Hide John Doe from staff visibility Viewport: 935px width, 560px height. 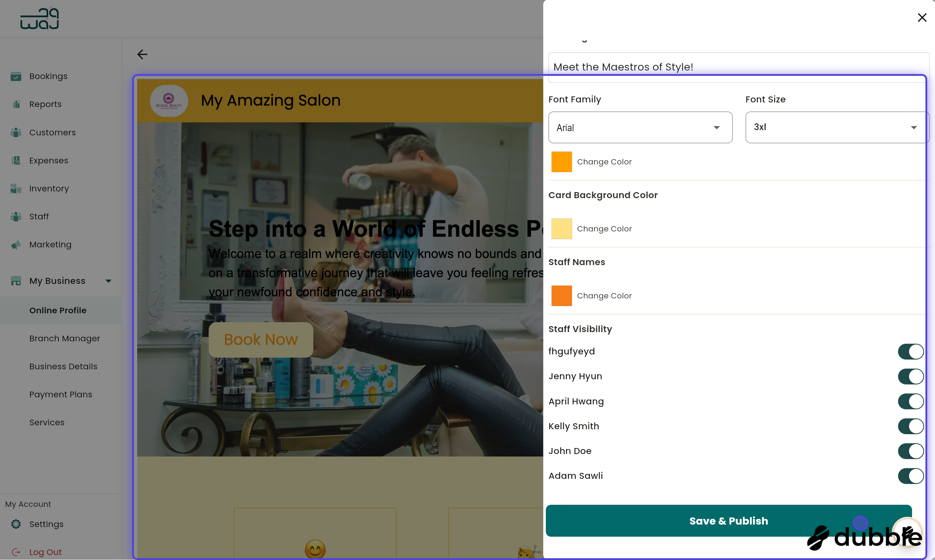pyautogui.click(x=911, y=450)
